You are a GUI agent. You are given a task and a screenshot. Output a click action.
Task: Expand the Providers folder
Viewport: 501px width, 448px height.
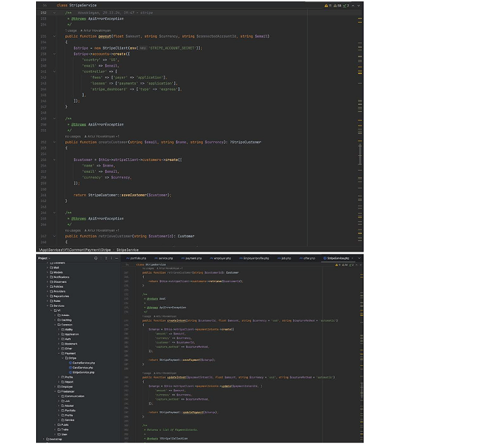click(x=47, y=291)
